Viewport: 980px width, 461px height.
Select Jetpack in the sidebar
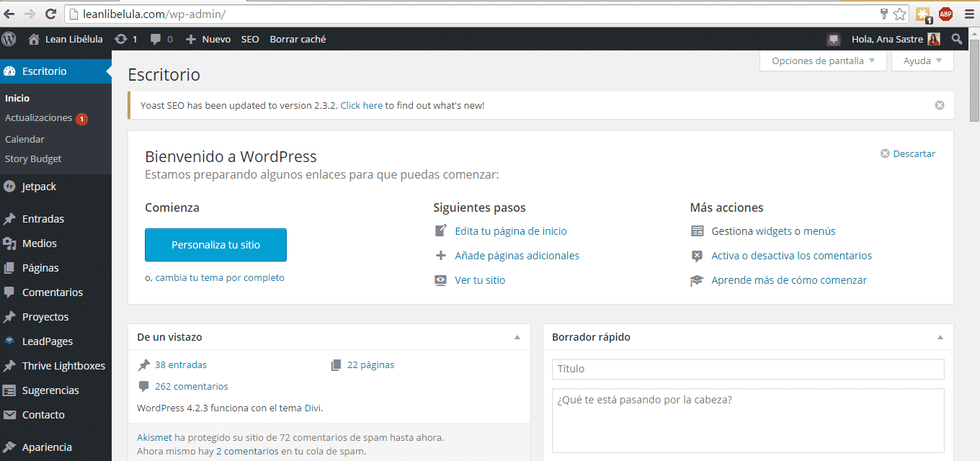point(39,186)
